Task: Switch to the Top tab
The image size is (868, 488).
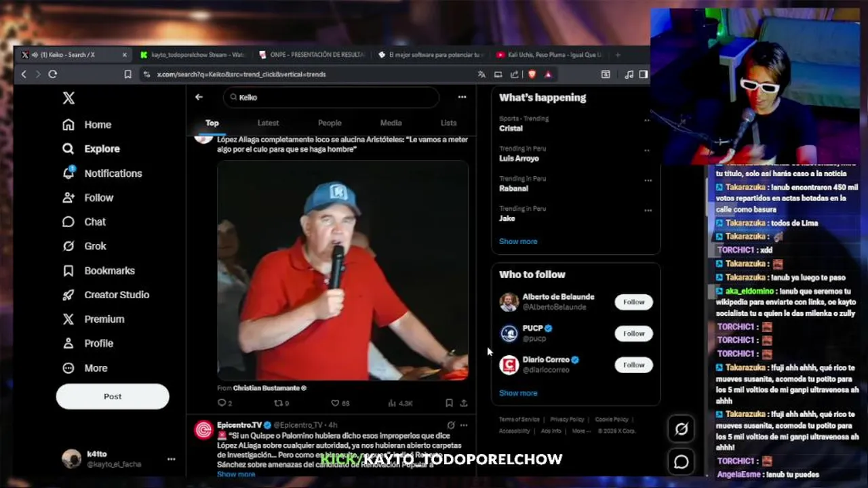Action: (x=212, y=123)
